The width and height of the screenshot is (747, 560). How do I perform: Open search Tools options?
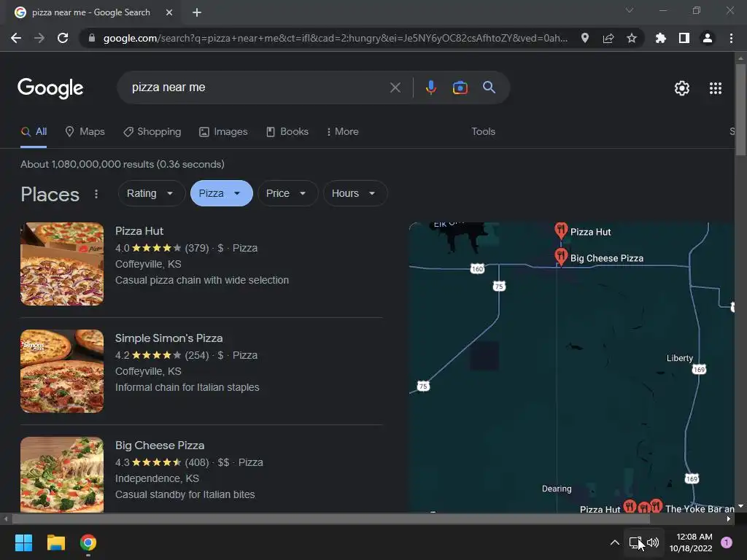[483, 132]
